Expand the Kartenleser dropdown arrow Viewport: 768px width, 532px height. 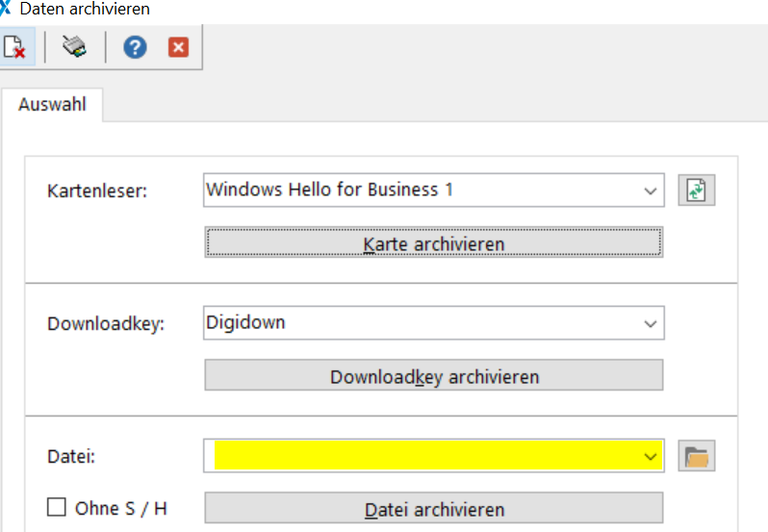click(x=650, y=190)
